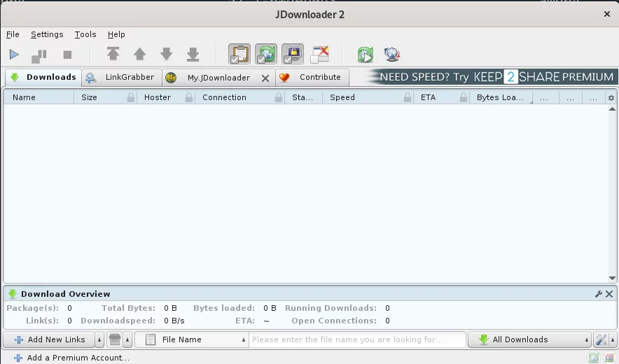This screenshot has width=619, height=364.
Task: Toggle lock on the Size column
Action: click(131, 97)
